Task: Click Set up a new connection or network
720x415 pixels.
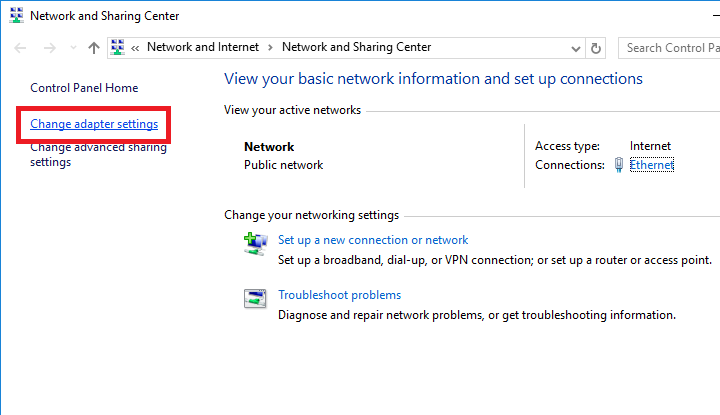Action: (373, 240)
